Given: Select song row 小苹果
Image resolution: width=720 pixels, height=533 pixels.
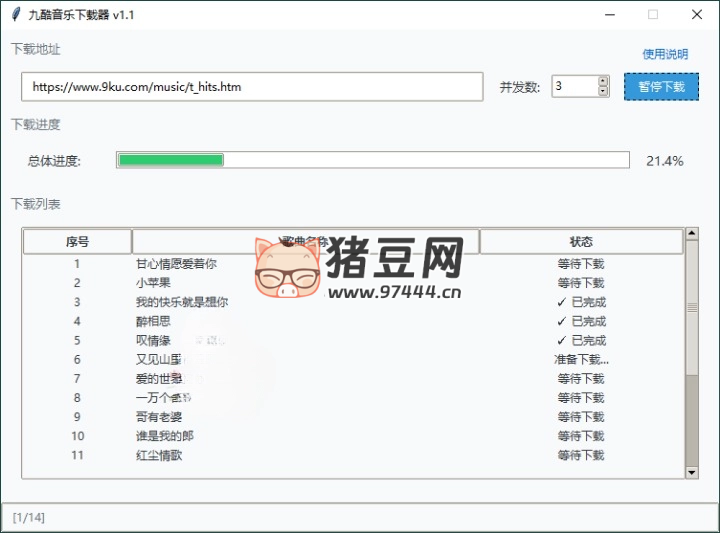Looking at the screenshot, I should click(353, 283).
